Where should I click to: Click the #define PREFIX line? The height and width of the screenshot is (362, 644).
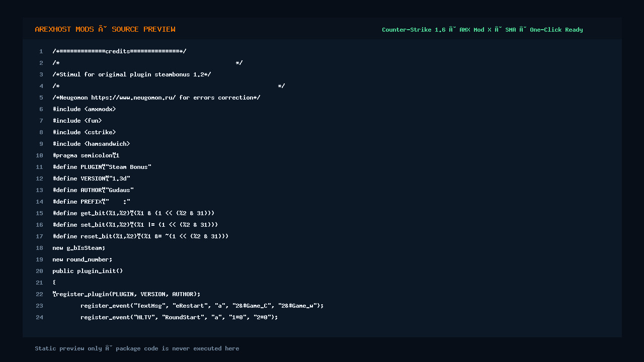(91, 202)
